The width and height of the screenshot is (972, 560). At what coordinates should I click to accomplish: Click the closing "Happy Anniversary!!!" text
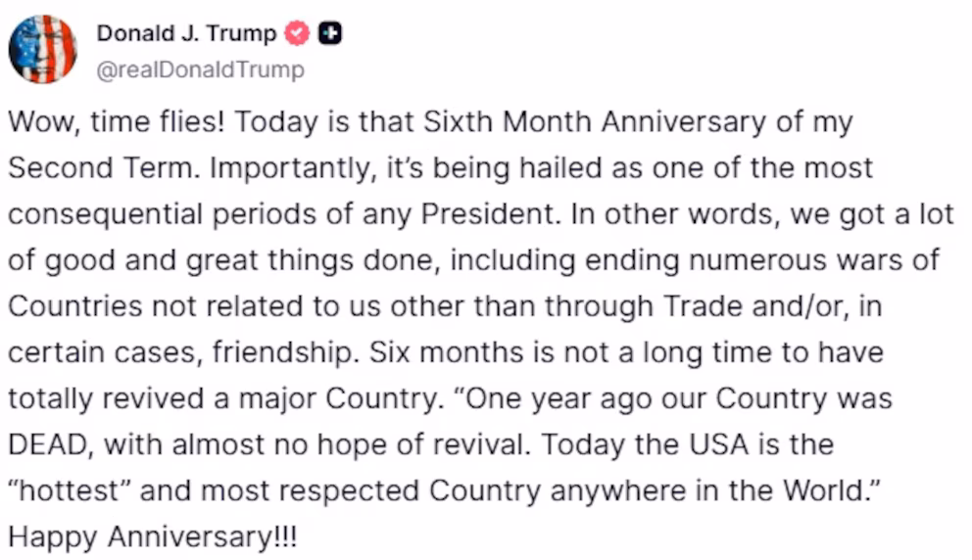tap(151, 536)
